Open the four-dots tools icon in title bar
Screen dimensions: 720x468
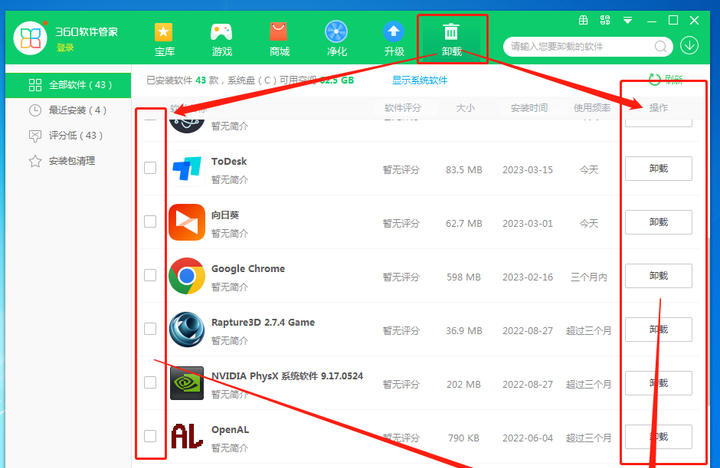(x=605, y=20)
